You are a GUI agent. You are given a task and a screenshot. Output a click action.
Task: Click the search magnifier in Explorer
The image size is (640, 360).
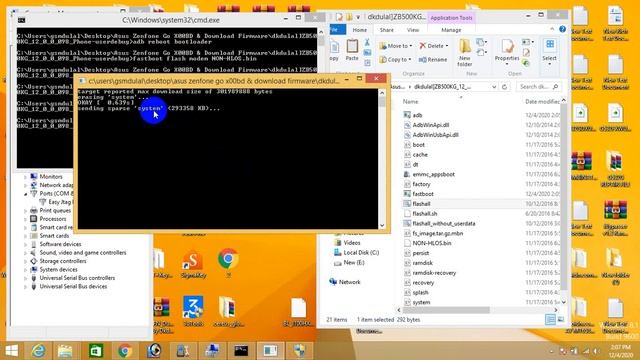click(555, 87)
